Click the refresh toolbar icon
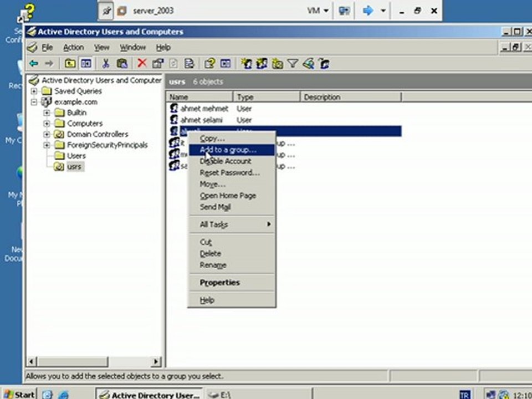Viewport: 532px width, 399px height. coord(173,63)
